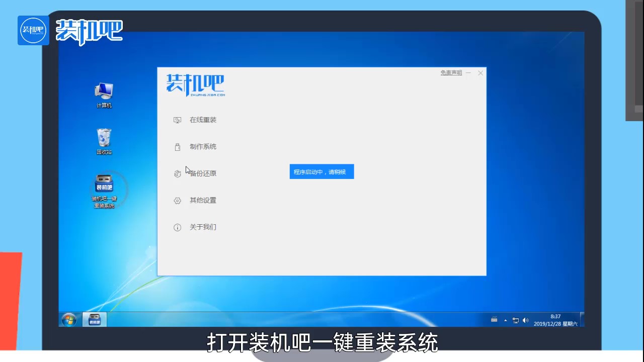The height and width of the screenshot is (362, 644).
Task: Click the 关于我们 info circle icon
Action: 177,227
